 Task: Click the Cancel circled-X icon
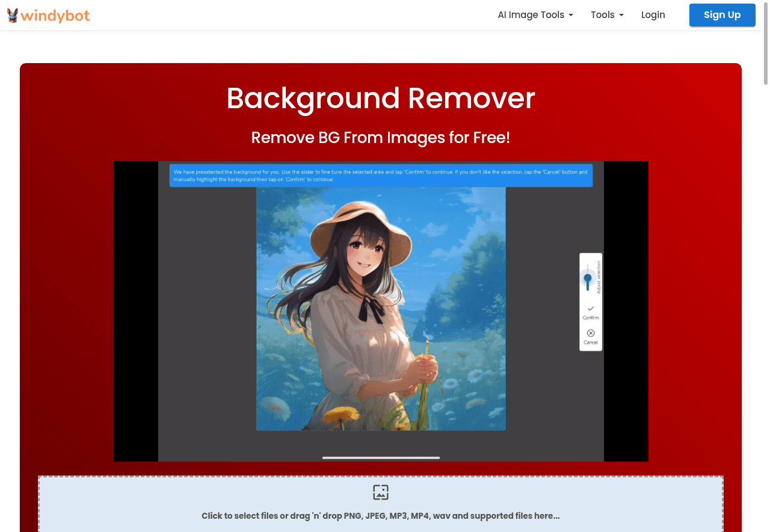(590, 333)
